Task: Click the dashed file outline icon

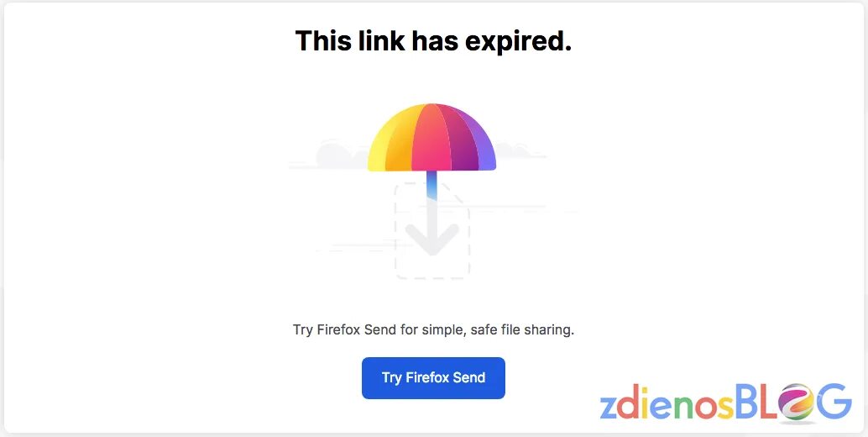Action: [x=432, y=231]
